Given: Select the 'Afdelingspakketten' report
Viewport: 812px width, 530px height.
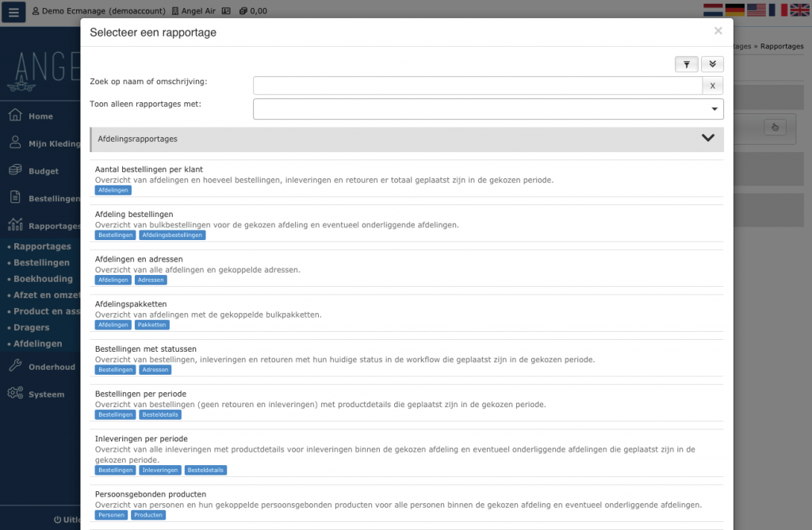Looking at the screenshot, I should (x=131, y=304).
